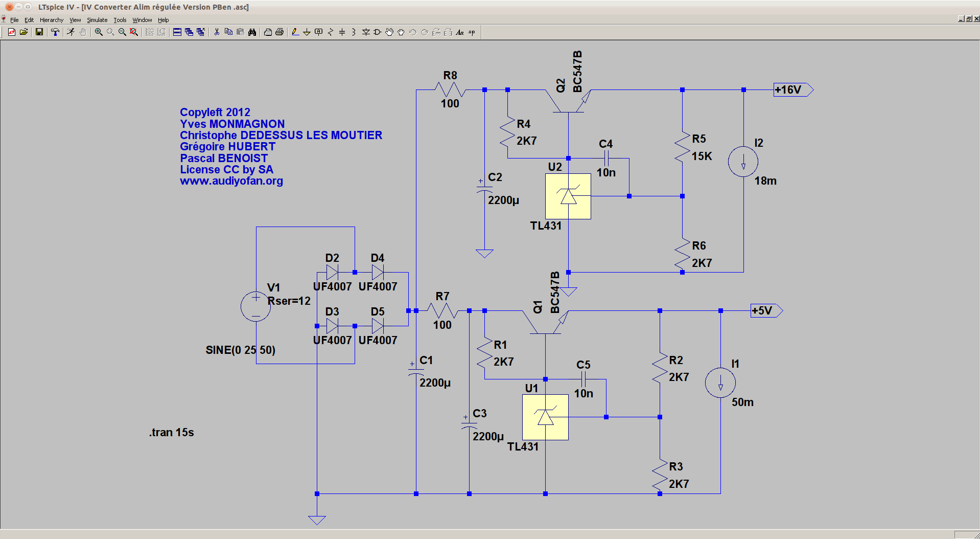This screenshot has width=980, height=539.
Task: Open the Edit menu
Action: click(x=29, y=20)
